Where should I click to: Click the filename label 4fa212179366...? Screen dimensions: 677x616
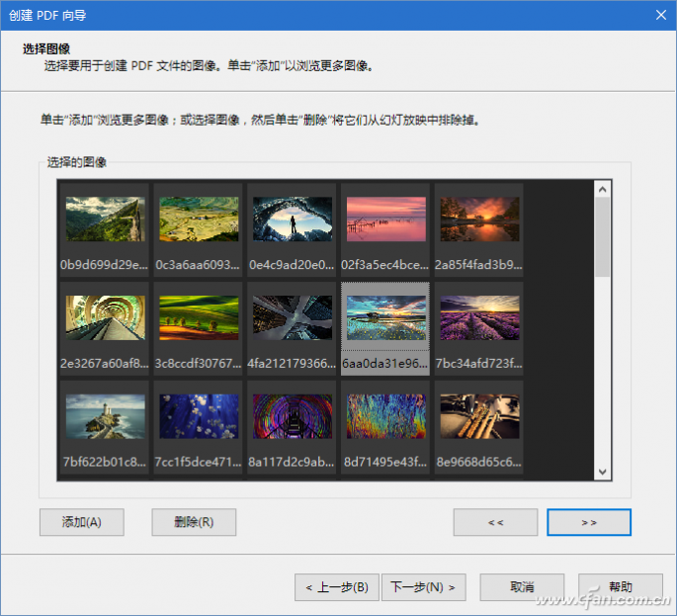click(292, 363)
